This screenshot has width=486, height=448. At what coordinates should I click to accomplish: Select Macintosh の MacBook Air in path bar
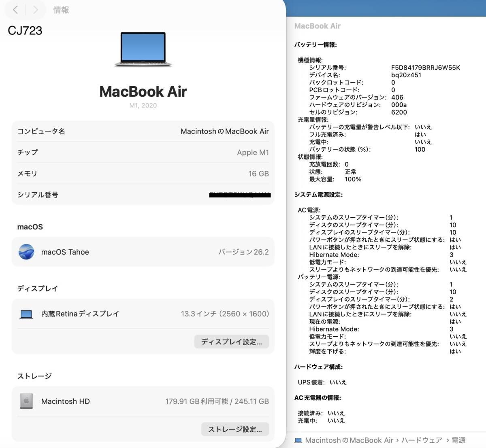click(x=349, y=440)
